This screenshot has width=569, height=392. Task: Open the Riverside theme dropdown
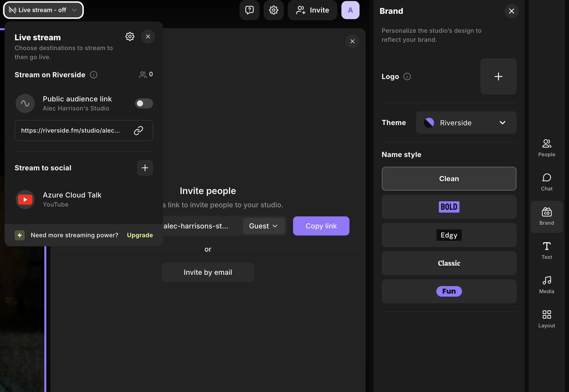pyautogui.click(x=466, y=123)
